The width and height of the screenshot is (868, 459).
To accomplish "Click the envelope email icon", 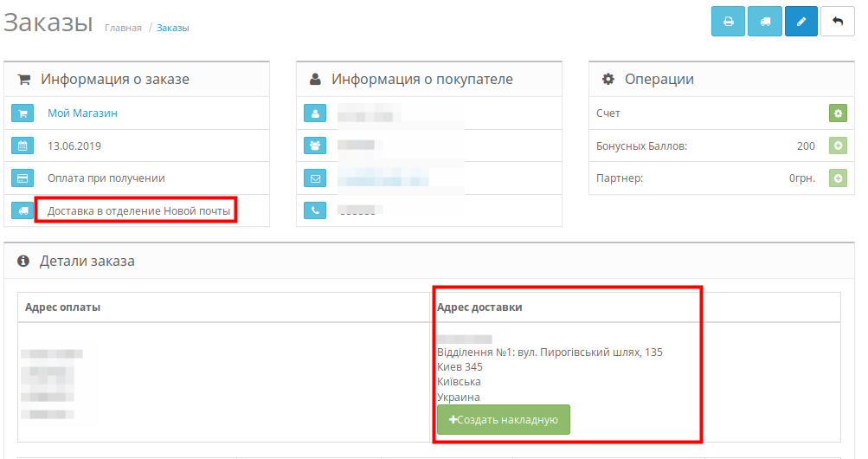I will click(315, 178).
